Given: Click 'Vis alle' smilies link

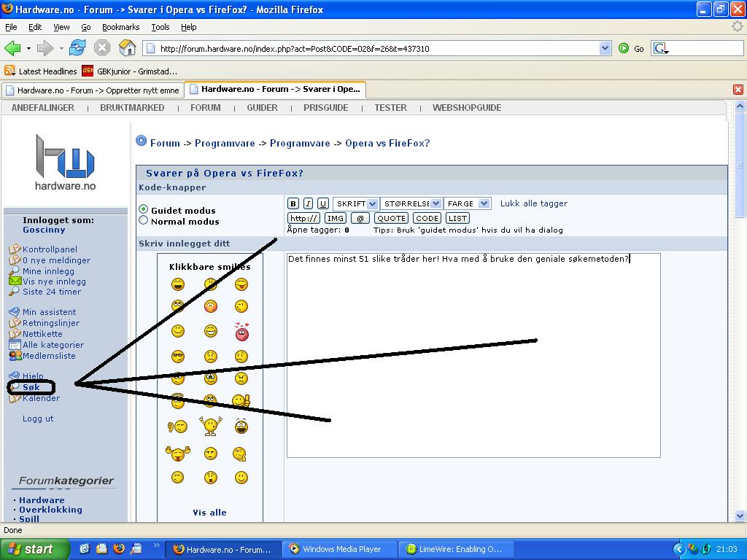Looking at the screenshot, I should (x=209, y=513).
